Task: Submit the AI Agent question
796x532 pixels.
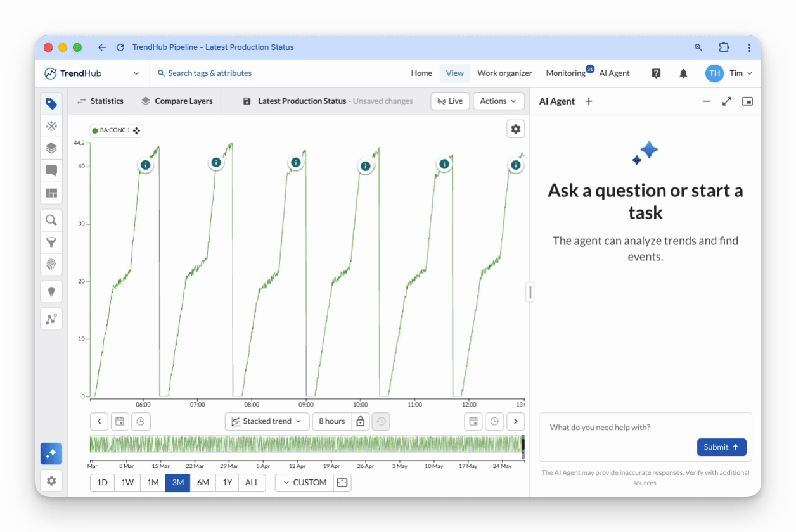Action: pyautogui.click(x=722, y=447)
